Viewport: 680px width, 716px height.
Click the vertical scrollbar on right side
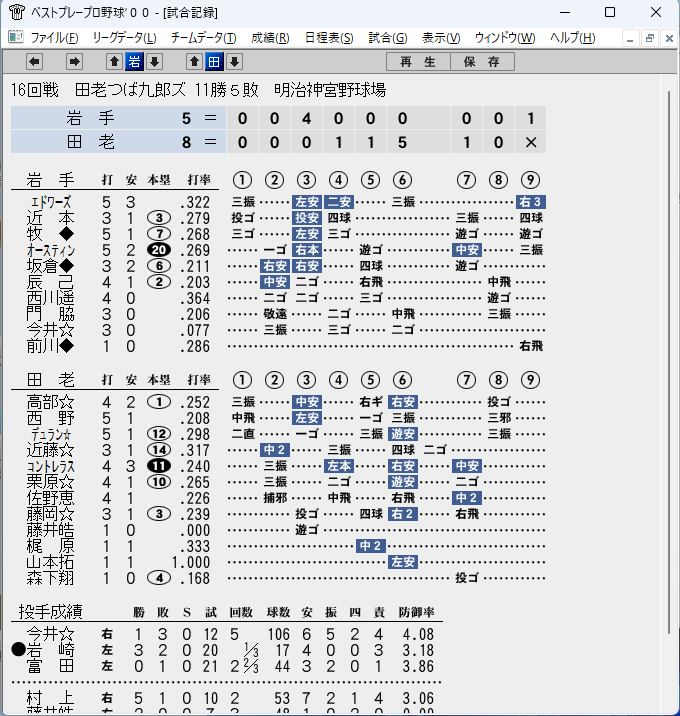click(669, 363)
